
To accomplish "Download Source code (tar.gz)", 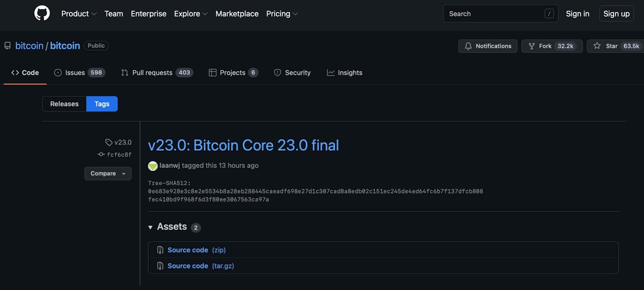I will point(201,266).
